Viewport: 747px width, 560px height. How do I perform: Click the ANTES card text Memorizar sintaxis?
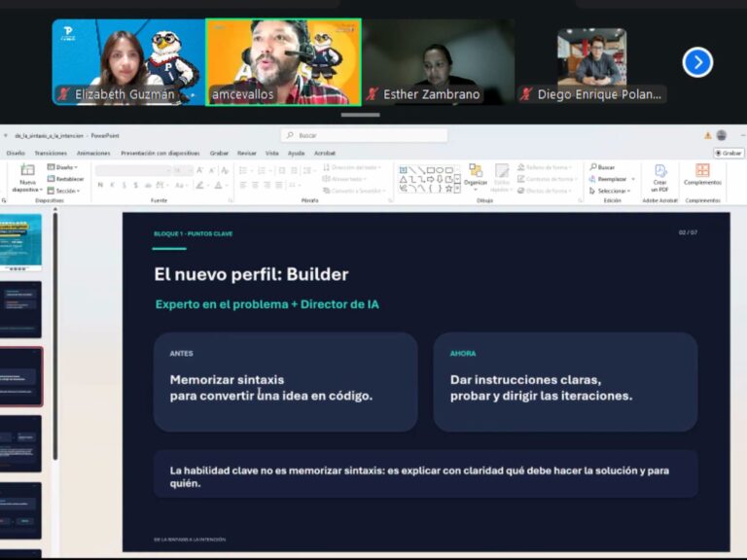tap(227, 379)
